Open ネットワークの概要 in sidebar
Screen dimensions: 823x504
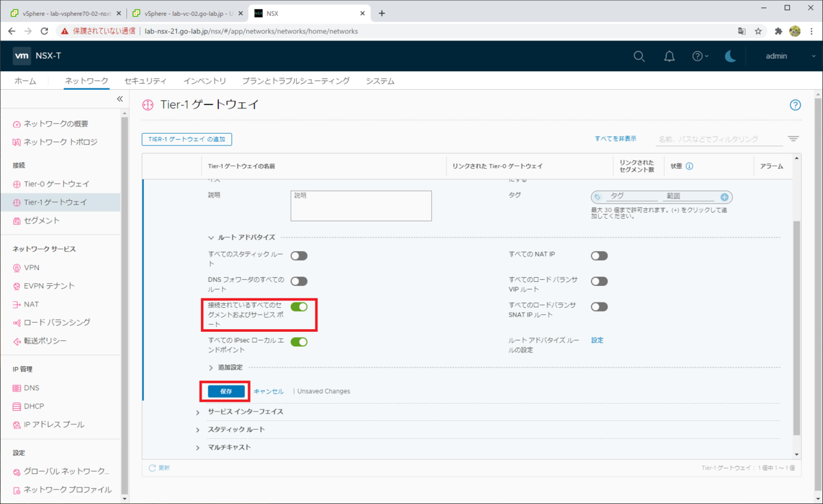click(x=56, y=123)
